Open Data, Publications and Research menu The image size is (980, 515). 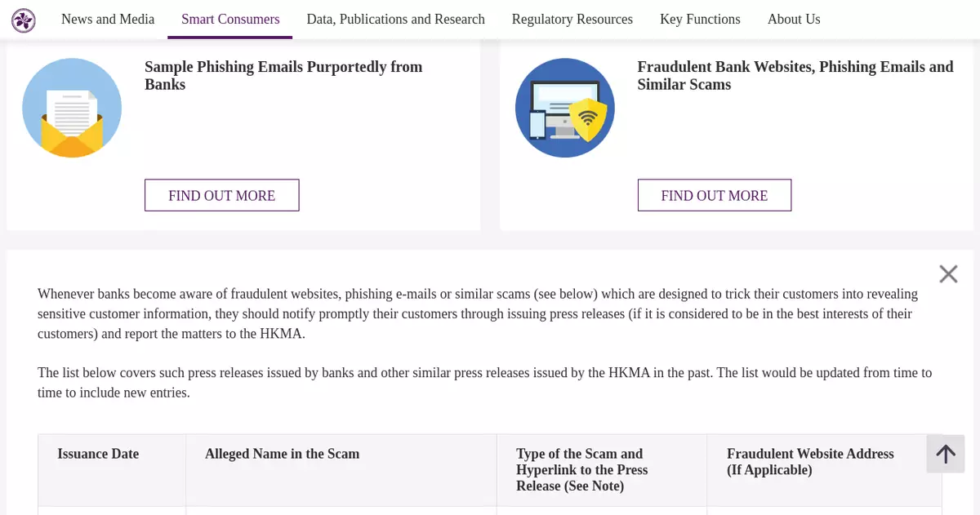pyautogui.click(x=395, y=20)
